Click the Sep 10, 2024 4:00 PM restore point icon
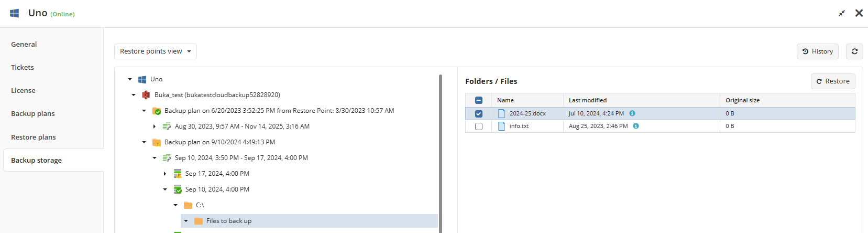 178,189
